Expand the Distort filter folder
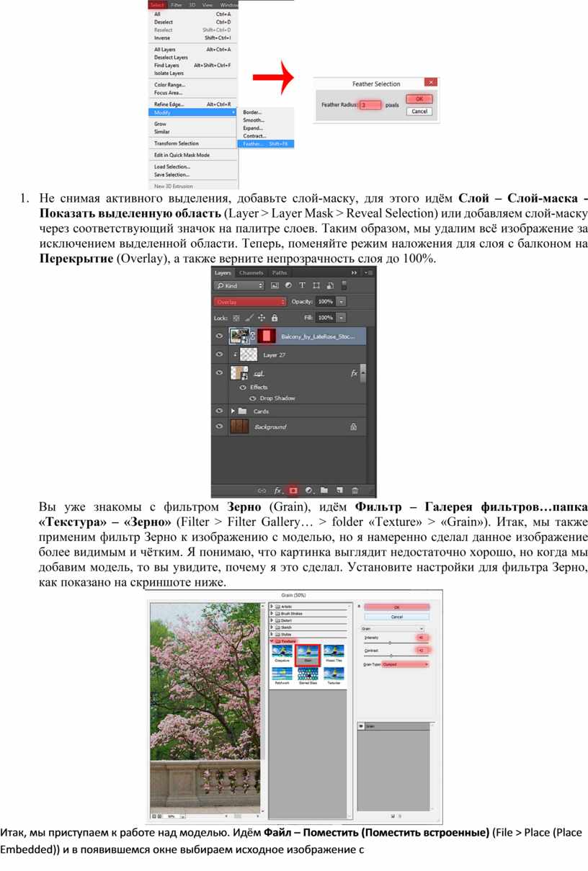The height and width of the screenshot is (871, 588). click(272, 620)
